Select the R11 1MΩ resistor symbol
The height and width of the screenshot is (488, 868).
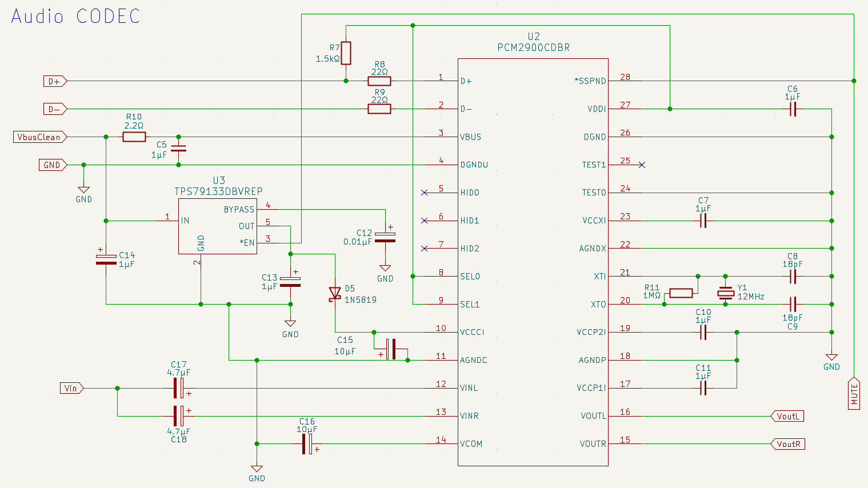[681, 293]
